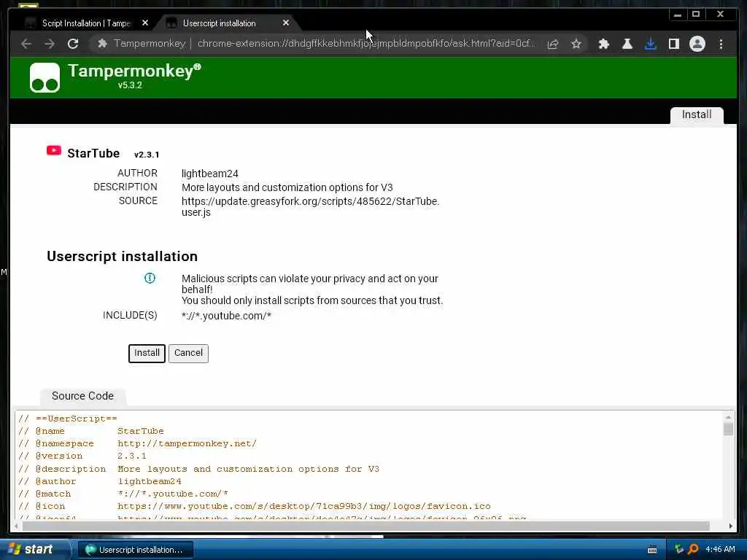This screenshot has height=560, width=747.
Task: Click the @namespace code line
Action: [x=138, y=444]
